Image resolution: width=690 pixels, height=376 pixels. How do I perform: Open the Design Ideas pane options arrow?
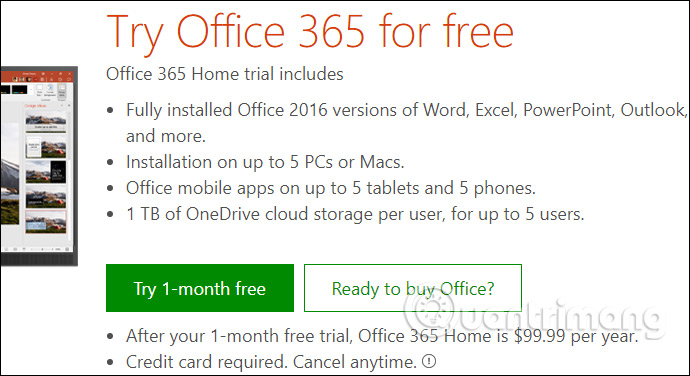(x=62, y=105)
